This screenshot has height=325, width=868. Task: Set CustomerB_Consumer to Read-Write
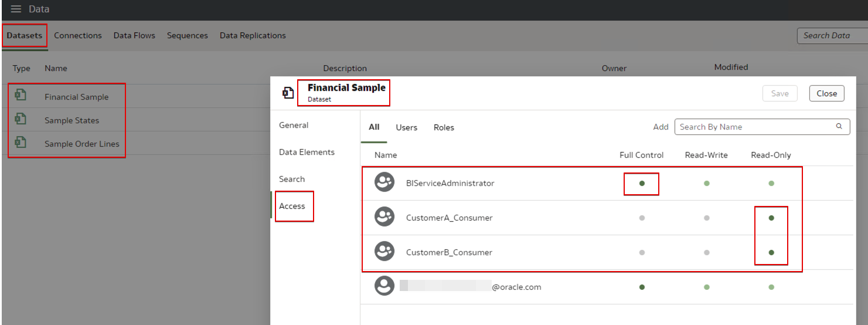click(706, 252)
